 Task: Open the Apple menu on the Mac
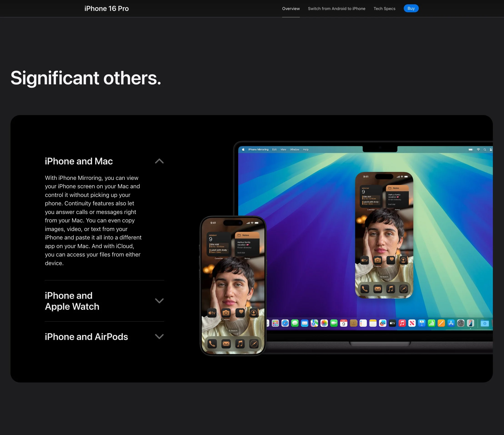click(x=243, y=149)
